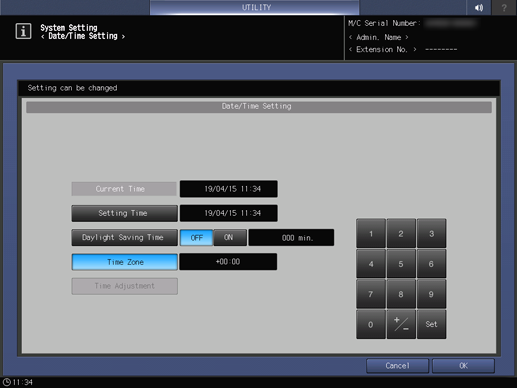Tap the Set key on keypad
This screenshot has height=388, width=517.
tap(431, 324)
